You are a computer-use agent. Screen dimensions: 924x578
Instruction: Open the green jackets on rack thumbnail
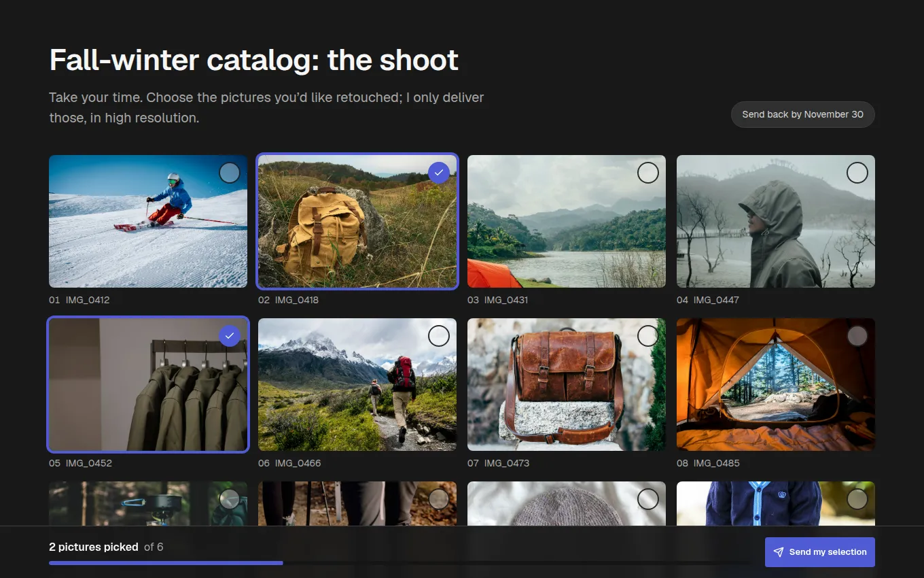coord(148,384)
